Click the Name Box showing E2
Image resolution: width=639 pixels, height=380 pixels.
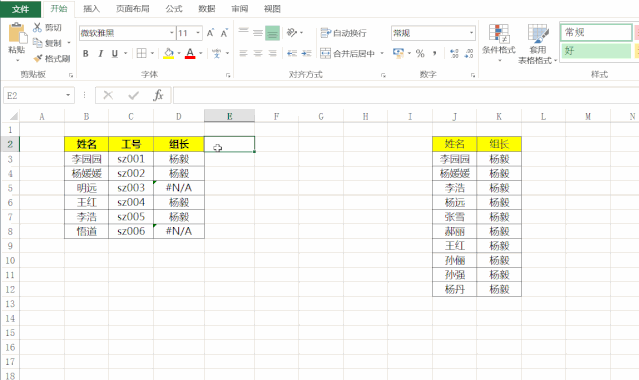34,95
